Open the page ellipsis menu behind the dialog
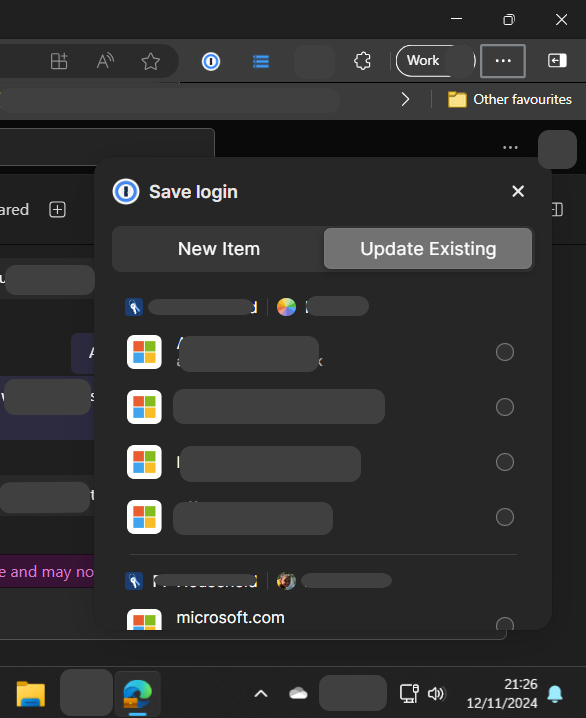Image resolution: width=586 pixels, height=718 pixels. pos(510,147)
